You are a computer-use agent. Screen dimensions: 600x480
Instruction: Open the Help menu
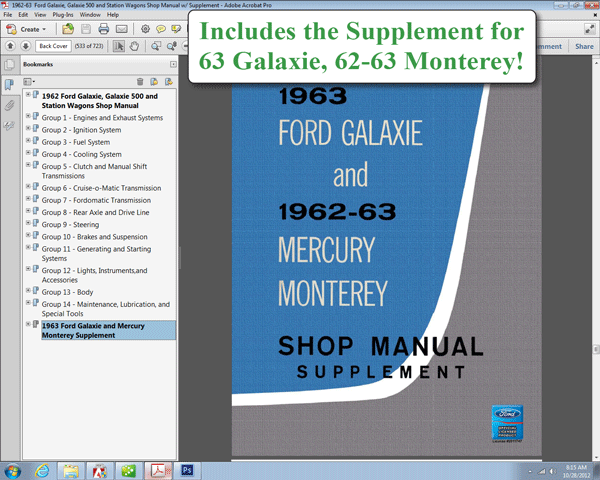coord(113,15)
